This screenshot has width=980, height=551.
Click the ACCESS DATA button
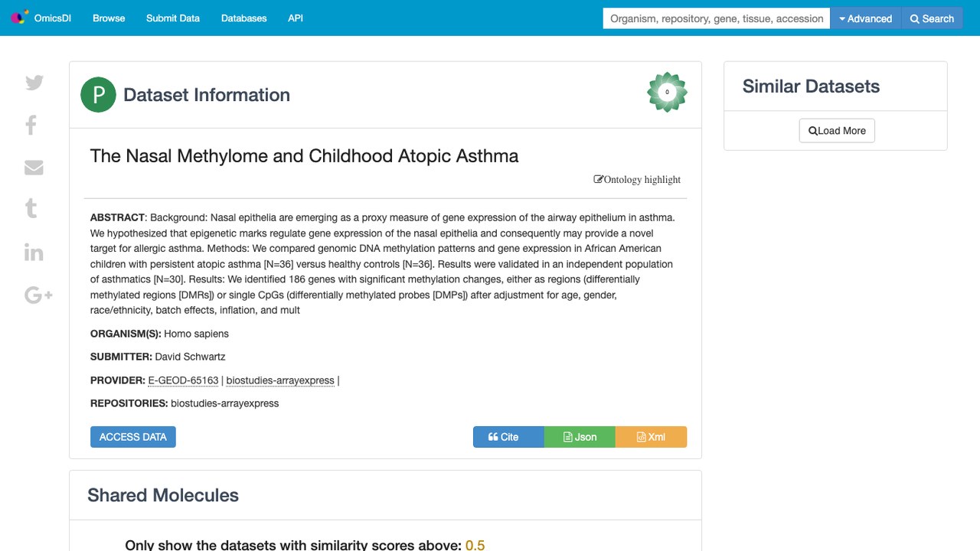[x=133, y=437]
